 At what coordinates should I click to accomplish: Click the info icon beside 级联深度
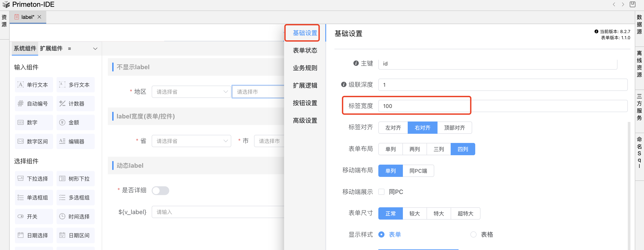point(344,85)
